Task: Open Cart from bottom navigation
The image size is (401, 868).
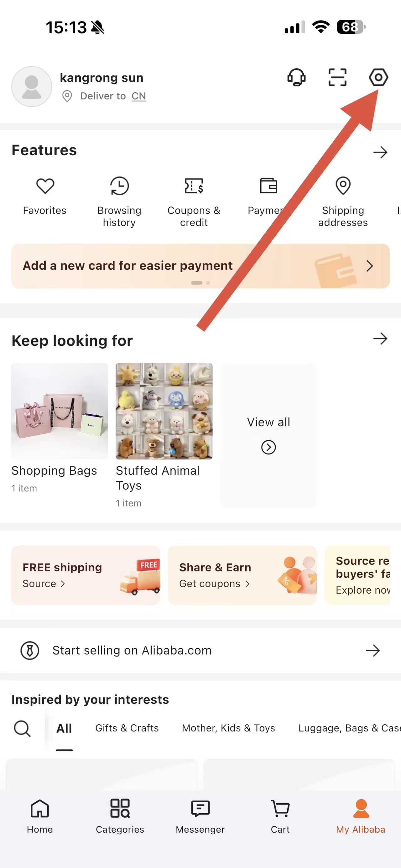Action: [280, 815]
